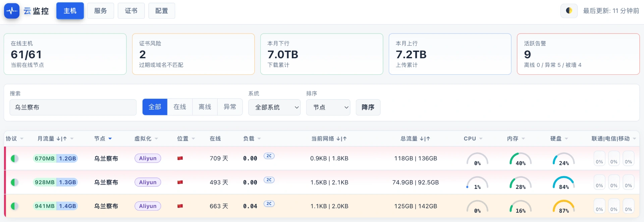This screenshot has height=222, width=644.
Task: Click the Aliyun tag in the 709-day row
Action: point(148,158)
